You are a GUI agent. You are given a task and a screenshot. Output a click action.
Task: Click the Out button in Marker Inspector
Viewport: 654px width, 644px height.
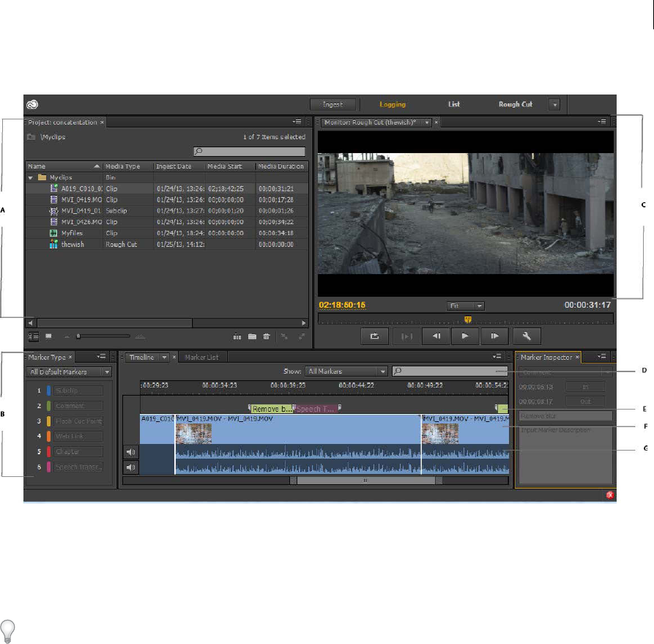[x=585, y=401]
